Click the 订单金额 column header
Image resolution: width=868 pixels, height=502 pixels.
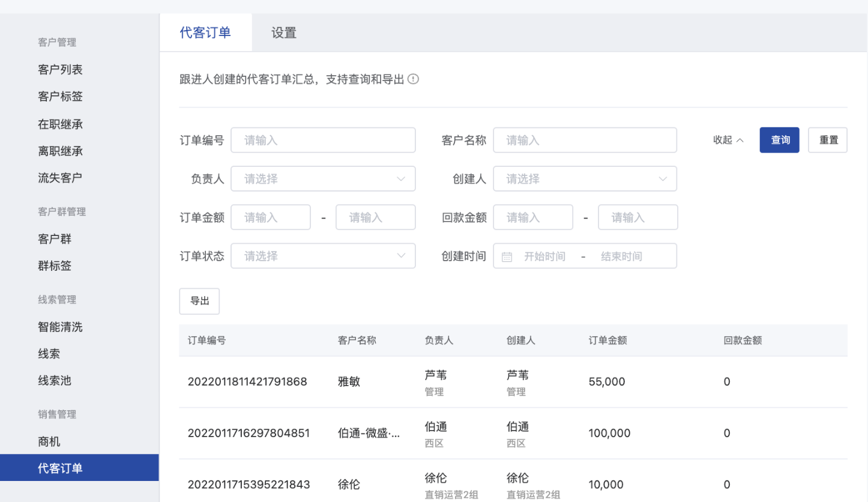(x=607, y=340)
